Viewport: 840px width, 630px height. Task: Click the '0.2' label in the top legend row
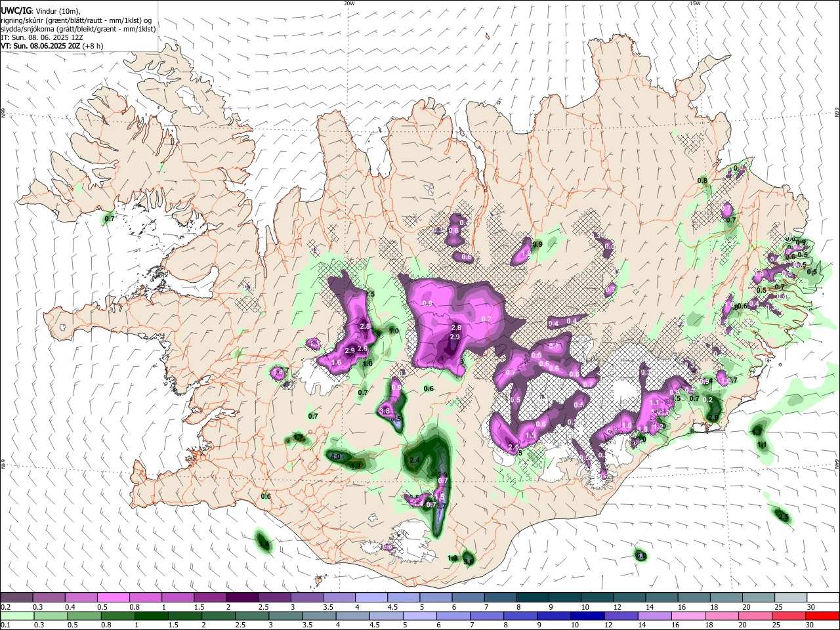[6, 607]
